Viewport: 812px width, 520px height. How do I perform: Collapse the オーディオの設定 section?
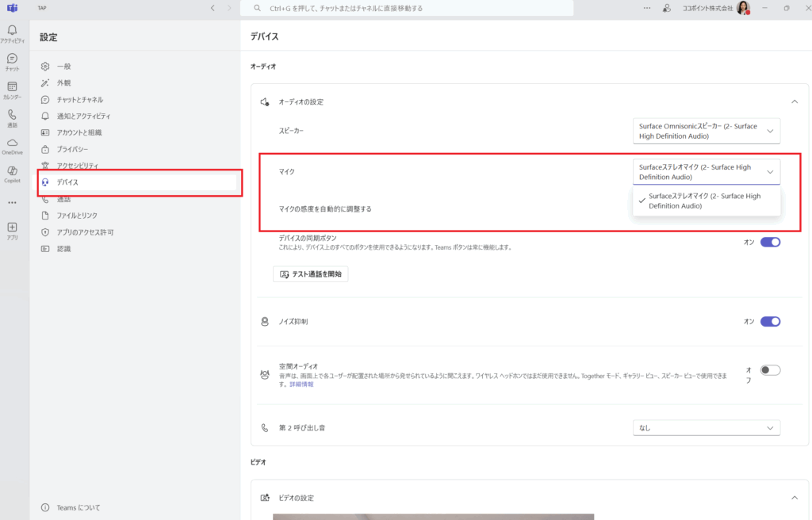(794, 101)
